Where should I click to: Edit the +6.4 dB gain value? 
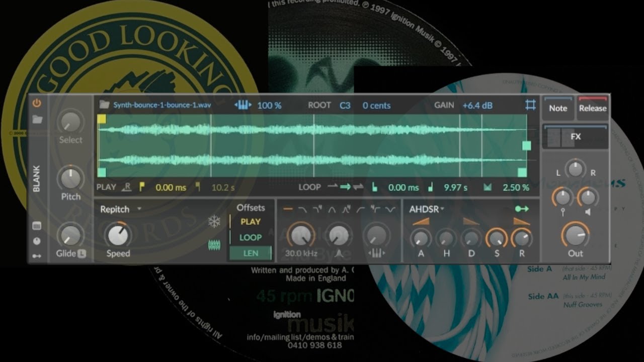(x=477, y=106)
